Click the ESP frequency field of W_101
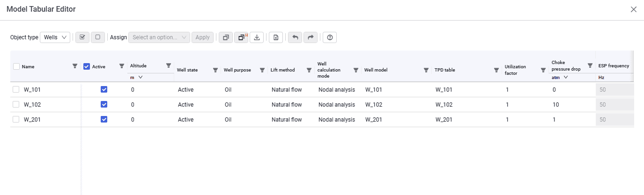This screenshot has width=644, height=195. pyautogui.click(x=615, y=90)
